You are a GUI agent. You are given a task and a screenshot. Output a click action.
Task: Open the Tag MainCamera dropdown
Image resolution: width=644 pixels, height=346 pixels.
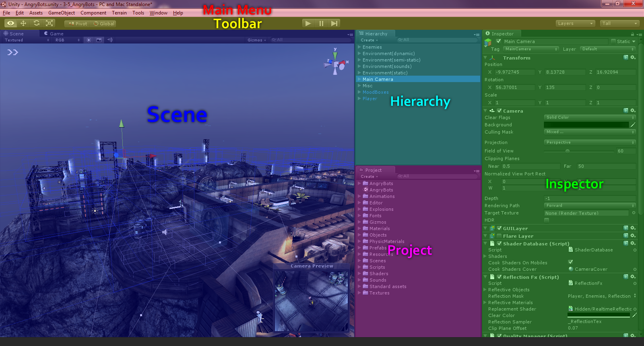[x=531, y=49]
